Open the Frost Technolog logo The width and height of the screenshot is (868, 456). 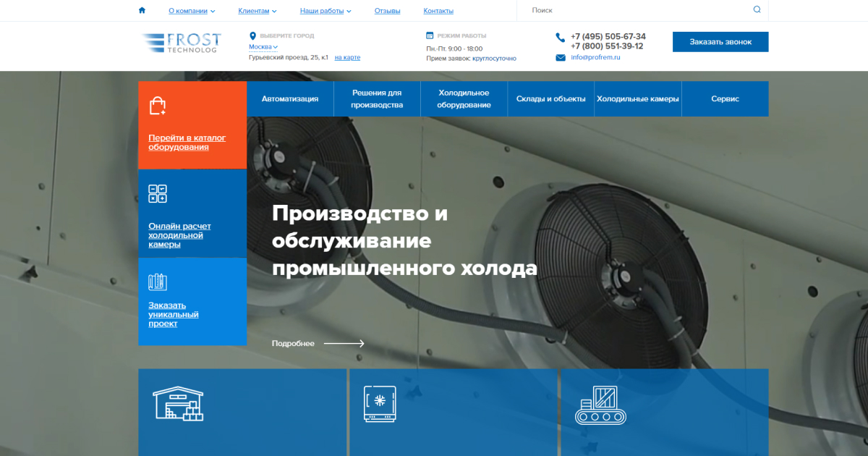click(182, 43)
